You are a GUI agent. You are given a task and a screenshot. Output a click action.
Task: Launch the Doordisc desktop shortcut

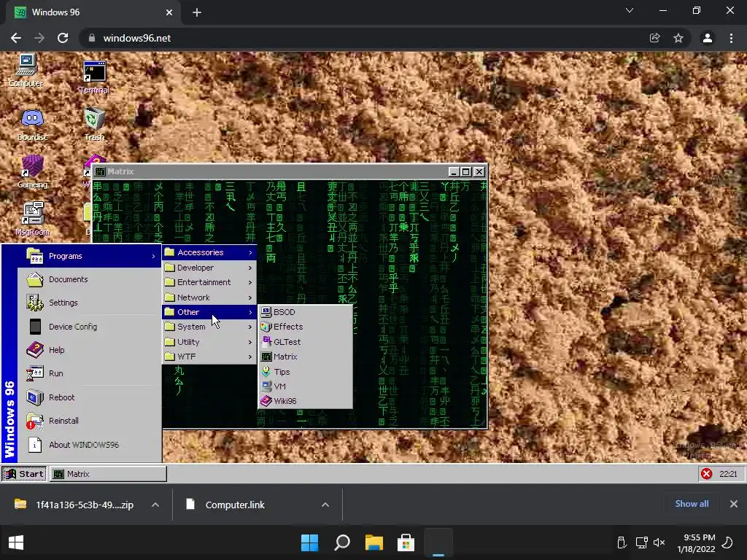[32, 125]
